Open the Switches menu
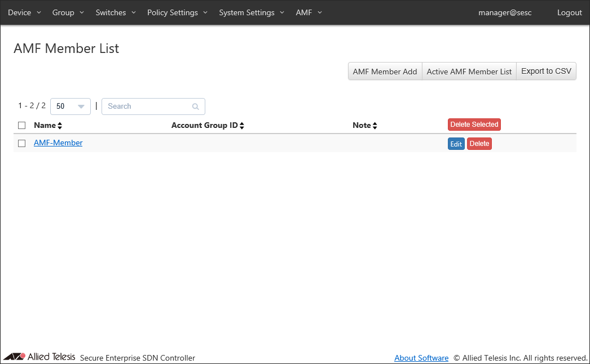The image size is (590, 364). click(116, 12)
